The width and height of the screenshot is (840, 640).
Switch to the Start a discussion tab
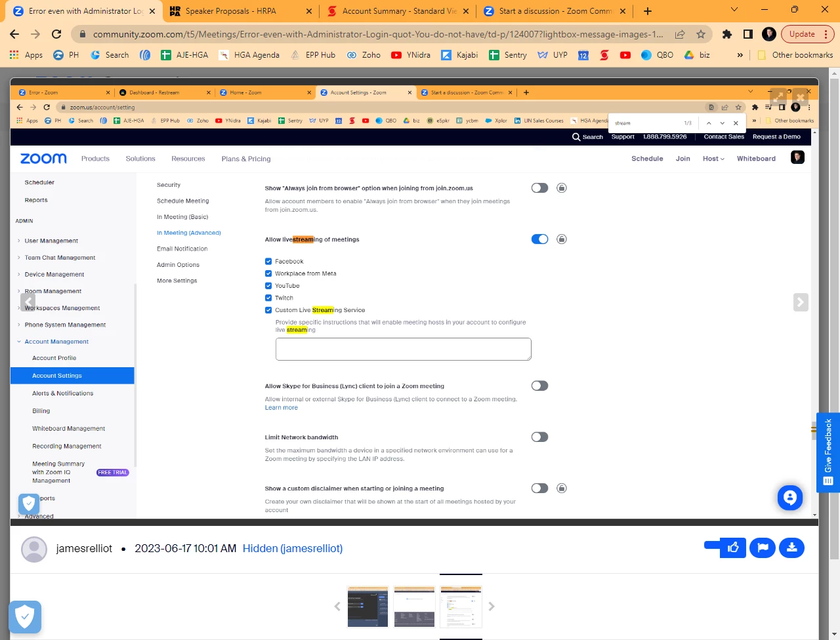[555, 11]
